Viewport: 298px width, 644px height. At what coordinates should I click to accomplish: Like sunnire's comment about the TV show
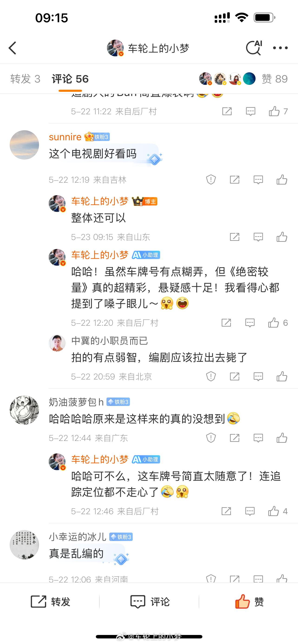282,179
